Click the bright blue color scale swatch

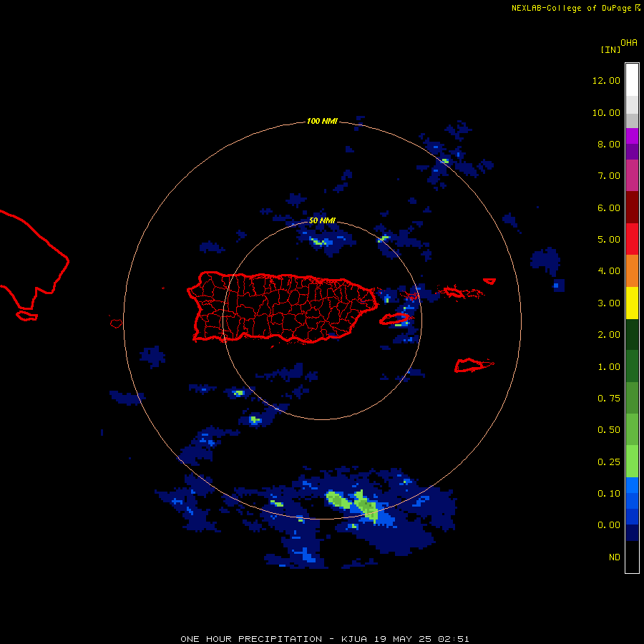[x=632, y=485]
